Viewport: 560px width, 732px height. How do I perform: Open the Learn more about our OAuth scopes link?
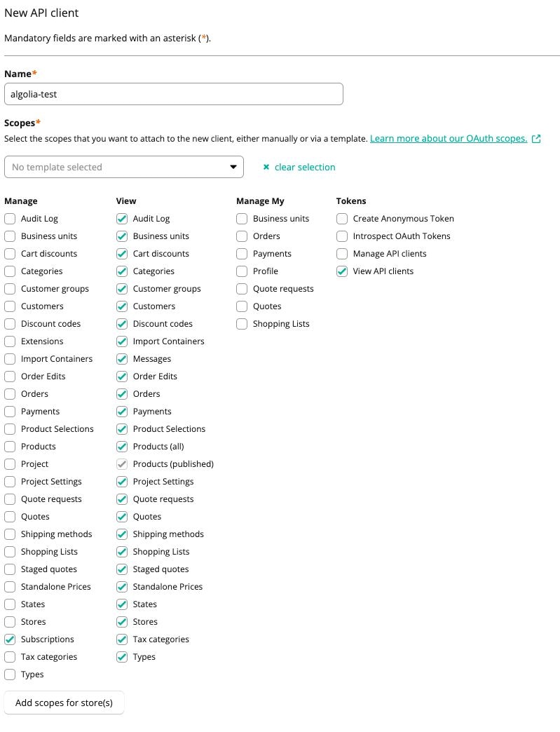[447, 138]
